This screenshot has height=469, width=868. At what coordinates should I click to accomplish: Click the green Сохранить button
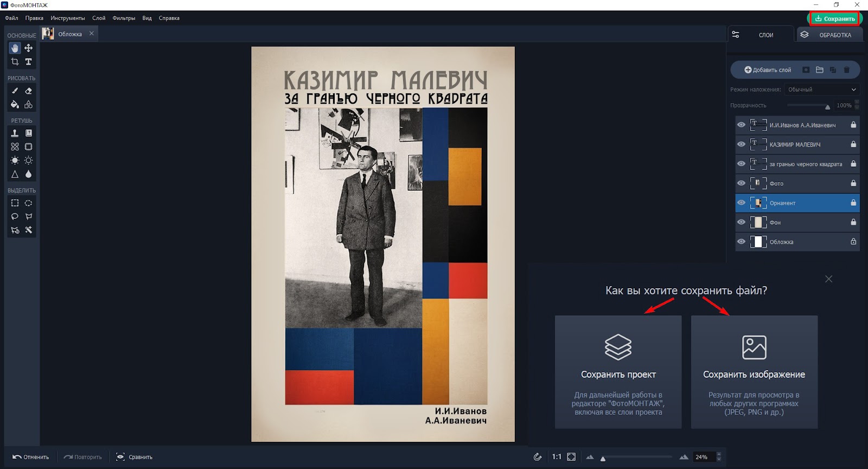click(834, 18)
